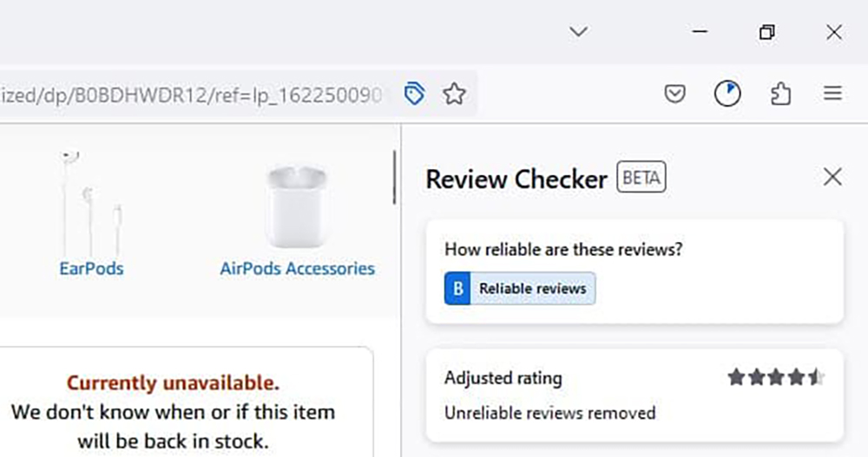Close the Review Checker sidebar
Screen dimensions: 868x457
[x=832, y=178]
